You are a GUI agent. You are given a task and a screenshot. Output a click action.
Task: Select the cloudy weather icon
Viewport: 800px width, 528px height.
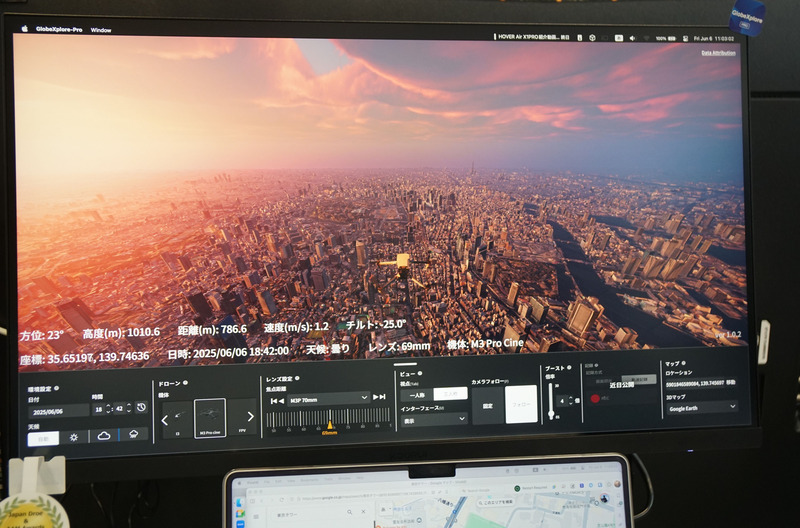click(104, 437)
